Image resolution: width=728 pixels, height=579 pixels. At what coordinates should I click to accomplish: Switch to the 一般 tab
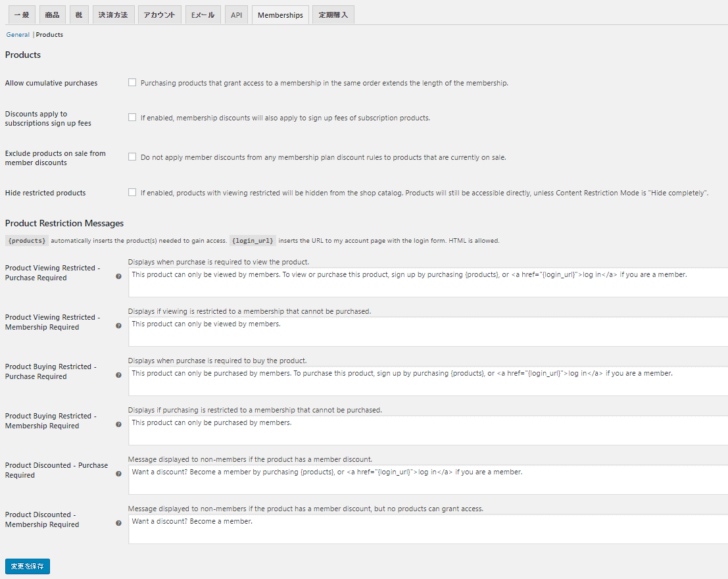point(22,15)
